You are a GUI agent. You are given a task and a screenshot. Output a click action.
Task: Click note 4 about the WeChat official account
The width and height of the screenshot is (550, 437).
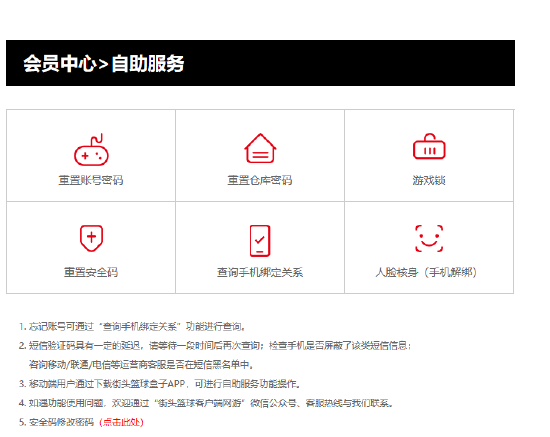click(x=206, y=403)
